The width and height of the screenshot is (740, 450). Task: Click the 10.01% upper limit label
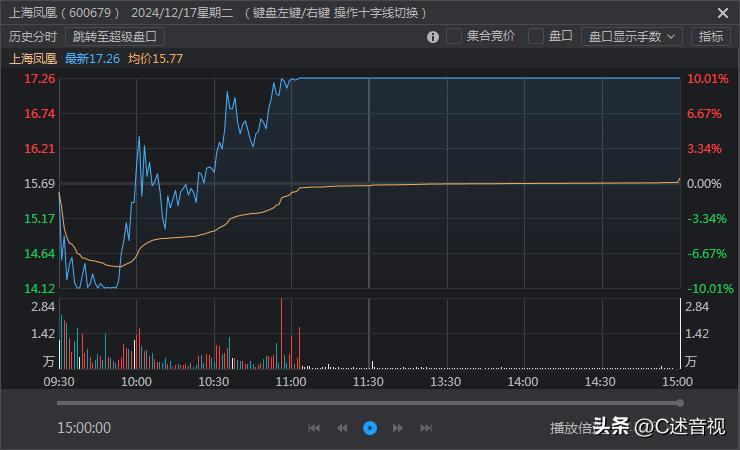(x=707, y=78)
